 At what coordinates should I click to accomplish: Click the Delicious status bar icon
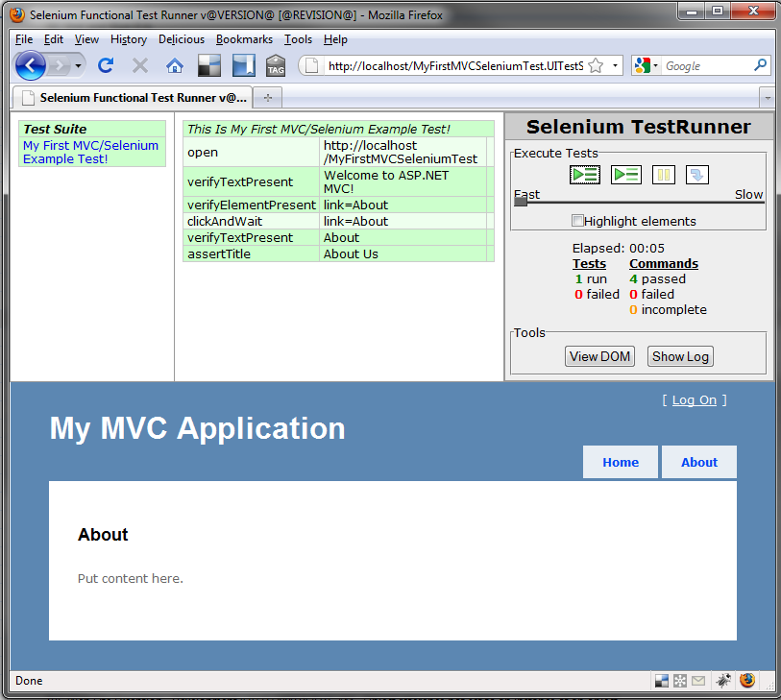click(662, 681)
